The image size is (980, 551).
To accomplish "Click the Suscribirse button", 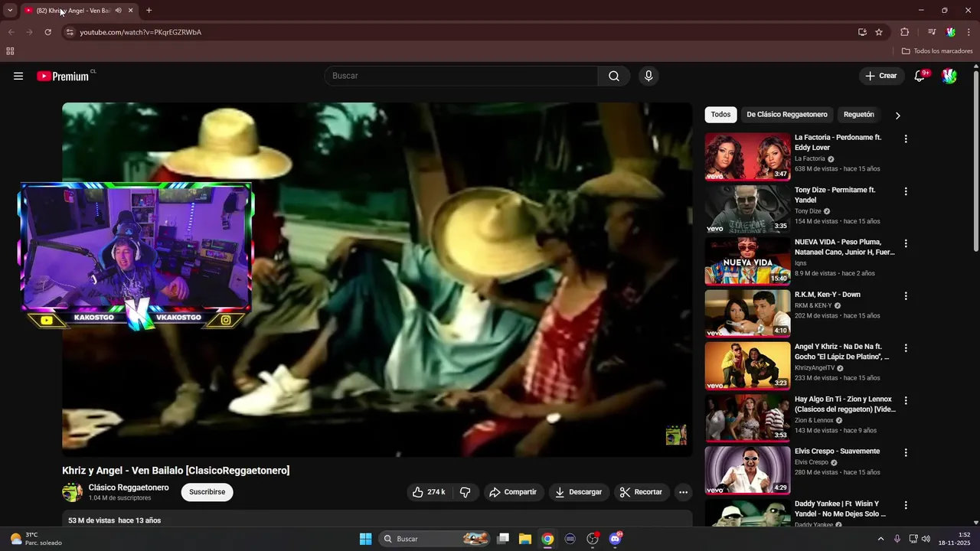I will tap(207, 492).
